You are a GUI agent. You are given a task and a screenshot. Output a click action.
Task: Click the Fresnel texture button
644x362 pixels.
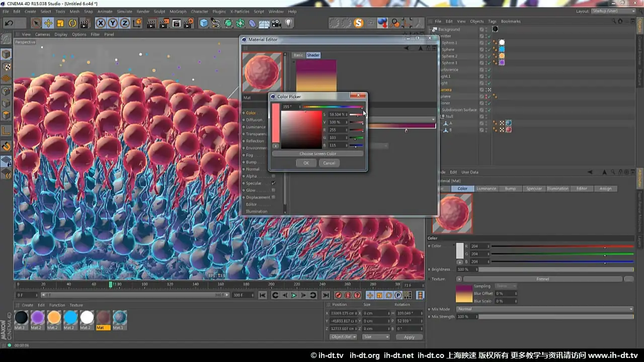tap(543, 279)
